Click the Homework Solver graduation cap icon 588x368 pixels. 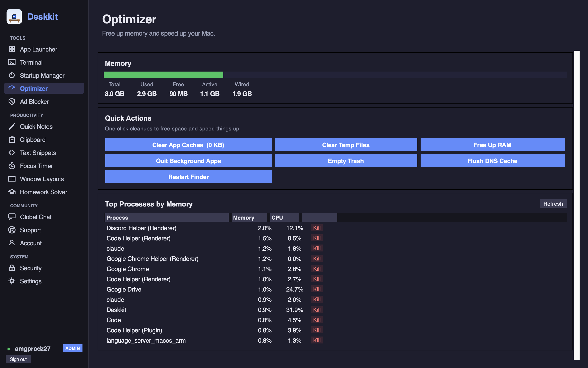click(x=12, y=192)
